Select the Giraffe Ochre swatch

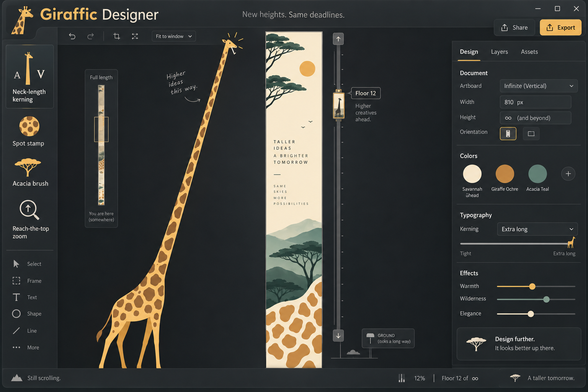[x=505, y=174]
